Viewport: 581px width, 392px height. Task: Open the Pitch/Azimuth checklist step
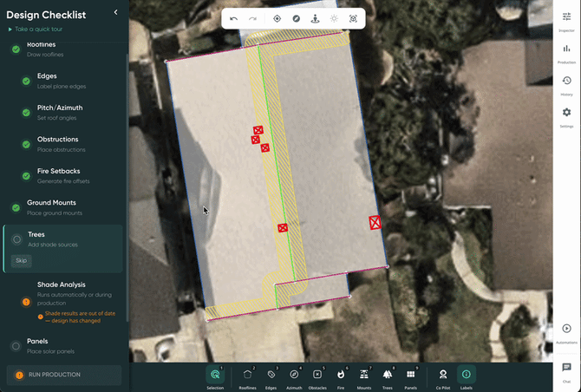coord(63,112)
